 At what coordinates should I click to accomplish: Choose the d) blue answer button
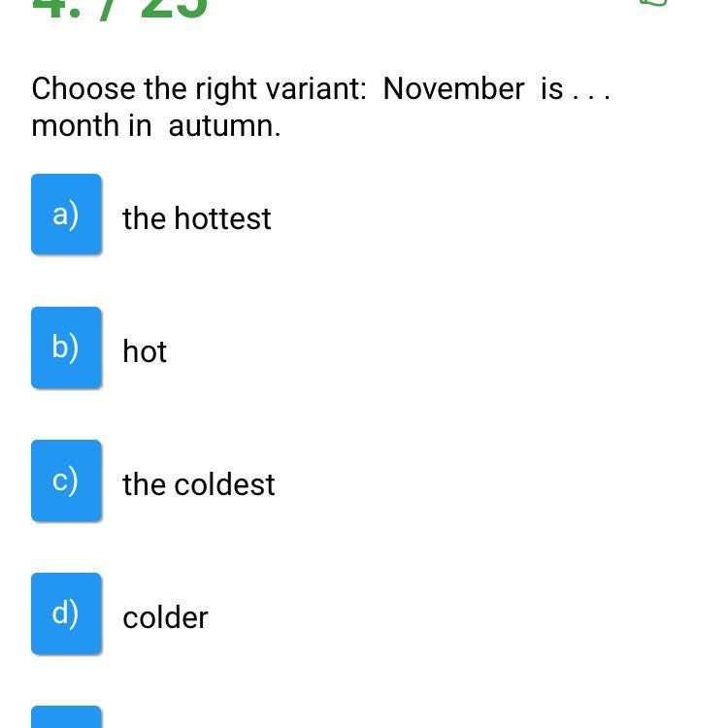click(66, 613)
